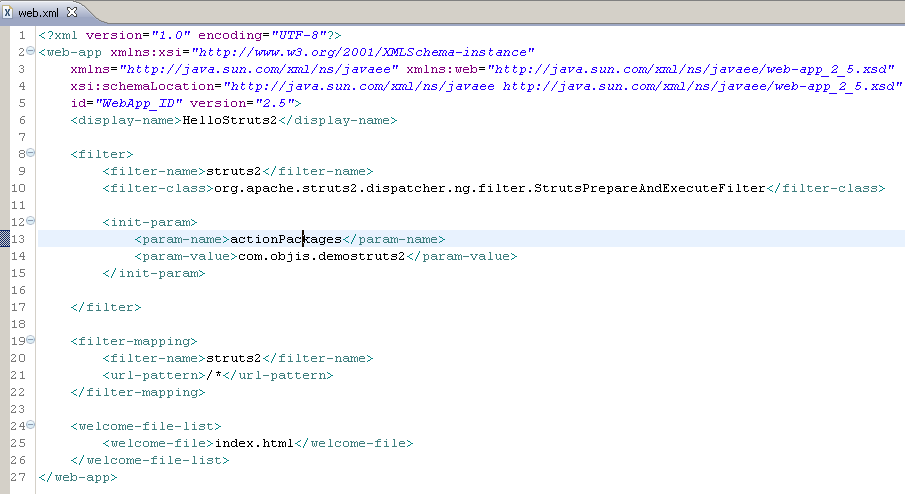Click the XML file icon on web.xml tab

tap(8, 12)
